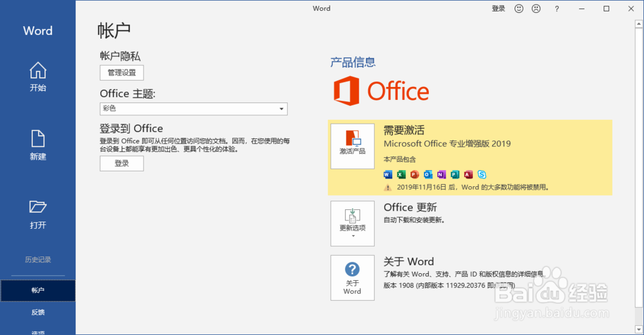Click the 登录 button under 登录到 Office
This screenshot has height=335, width=644.
pyautogui.click(x=122, y=163)
